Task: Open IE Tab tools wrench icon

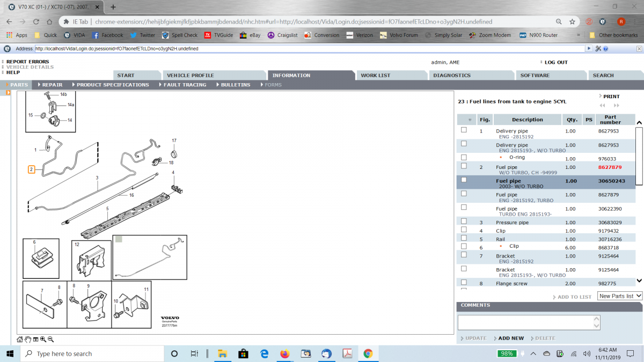Action: (597, 48)
